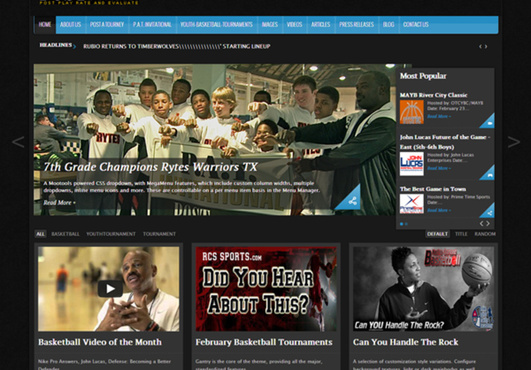The height and width of the screenshot is (370, 531).
Task: Open 7th Grade Champions Rytes Warriors title
Action: [x=151, y=167]
